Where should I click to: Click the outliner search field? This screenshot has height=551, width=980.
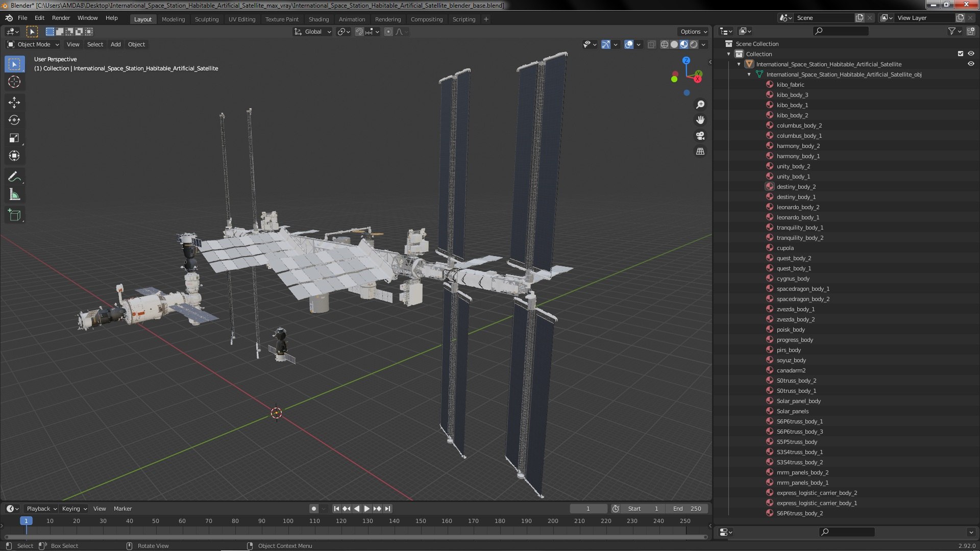(840, 31)
